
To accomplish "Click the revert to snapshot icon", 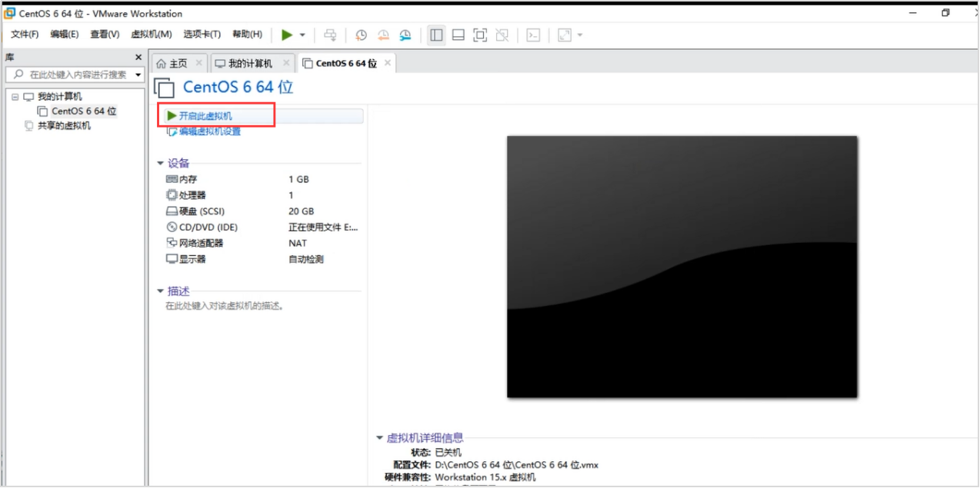I will 383,35.
